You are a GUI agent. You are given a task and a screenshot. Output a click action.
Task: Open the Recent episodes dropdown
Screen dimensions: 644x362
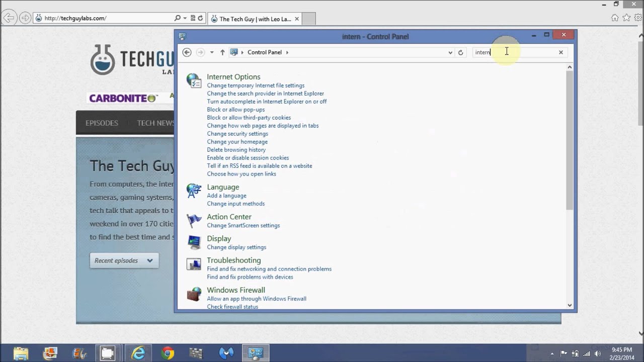click(x=124, y=260)
